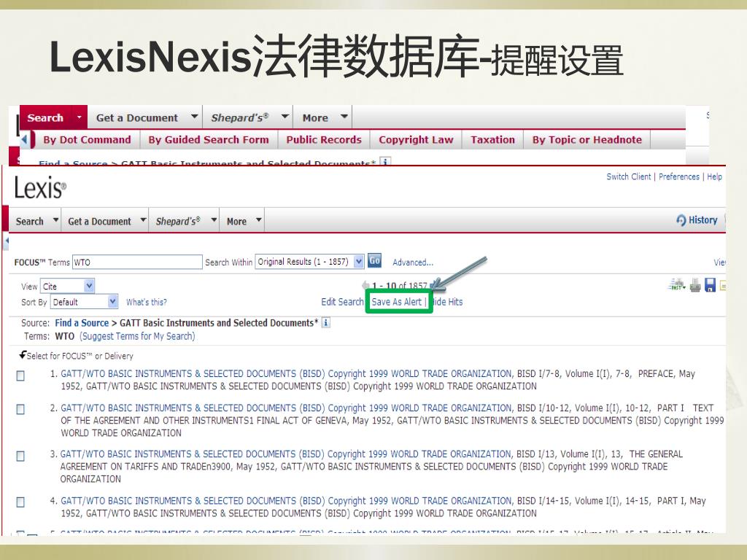Screen dimensions: 747x560
Task: Open the lower More menu
Action: point(236,221)
